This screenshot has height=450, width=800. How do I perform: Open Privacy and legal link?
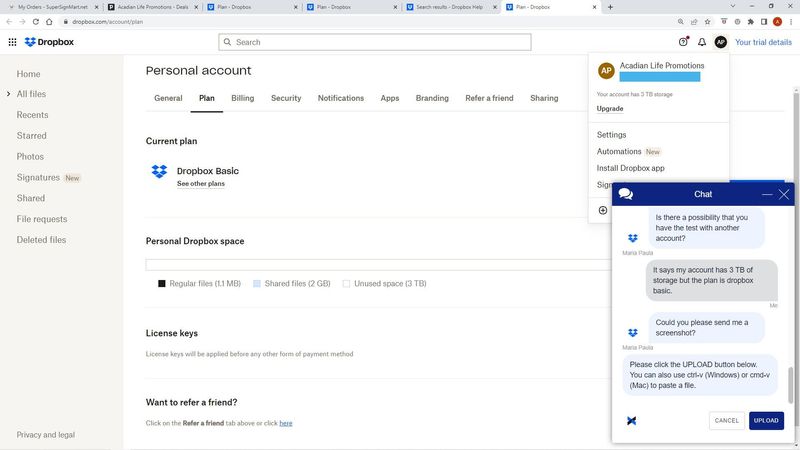45,435
